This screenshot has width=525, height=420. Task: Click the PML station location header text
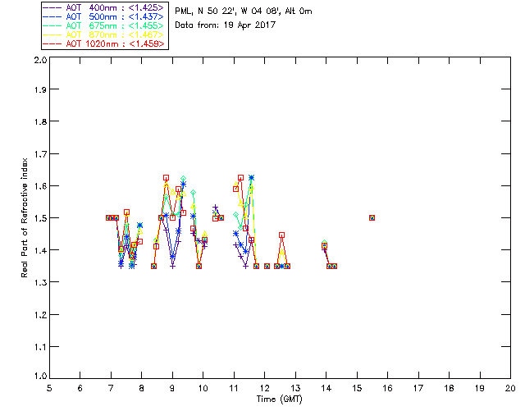click(x=244, y=11)
